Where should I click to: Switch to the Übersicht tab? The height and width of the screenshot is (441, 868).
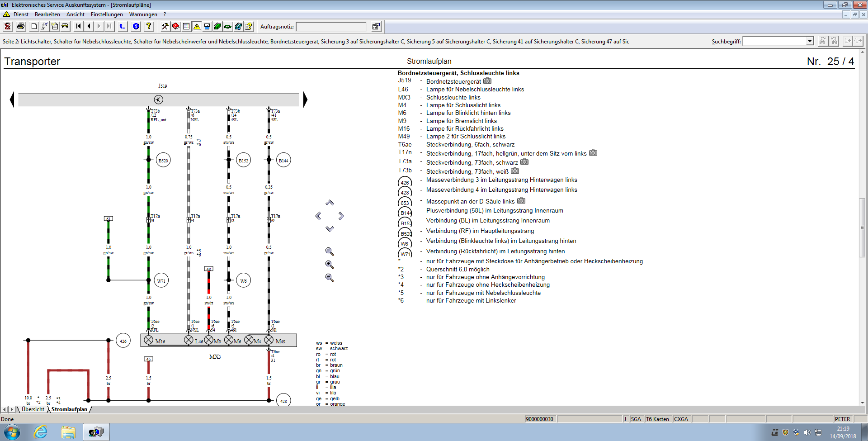33,409
